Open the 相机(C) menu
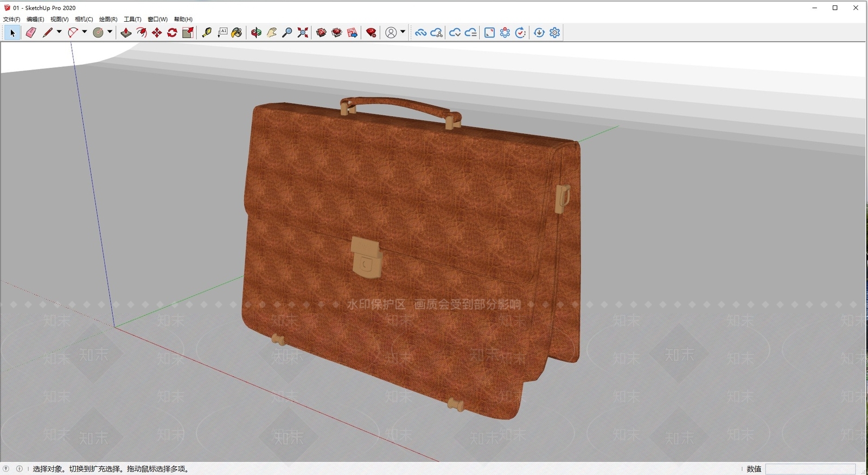Screen dimensions: 868x475 84,19
